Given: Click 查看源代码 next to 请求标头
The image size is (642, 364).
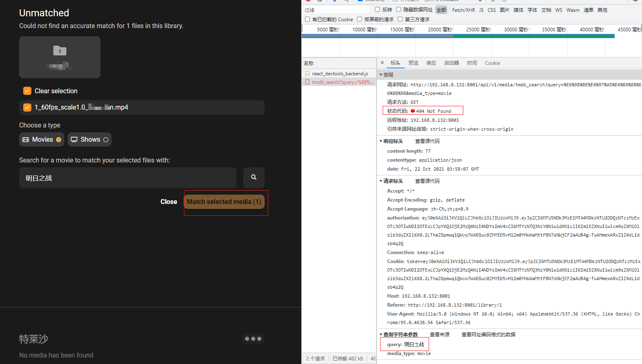Looking at the screenshot, I should tap(427, 181).
